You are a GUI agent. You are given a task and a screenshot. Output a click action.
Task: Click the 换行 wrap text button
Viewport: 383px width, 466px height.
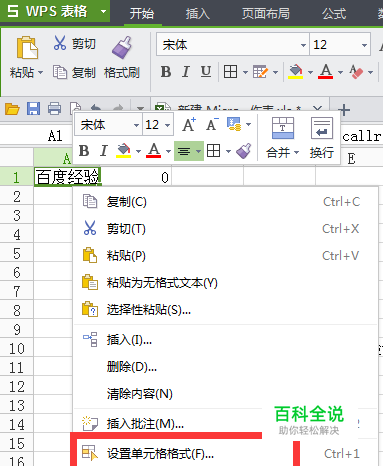coord(322,137)
